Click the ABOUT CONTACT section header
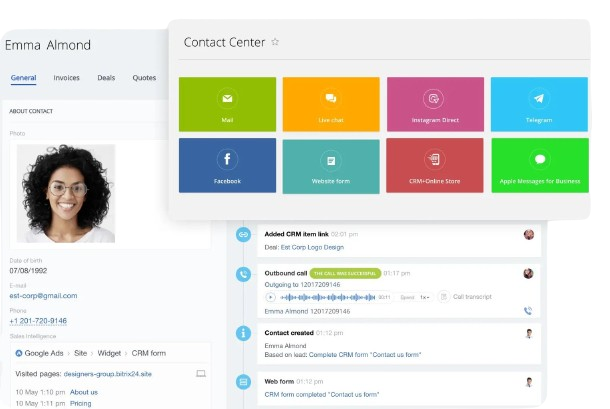This screenshot has height=409, width=610. (x=31, y=111)
